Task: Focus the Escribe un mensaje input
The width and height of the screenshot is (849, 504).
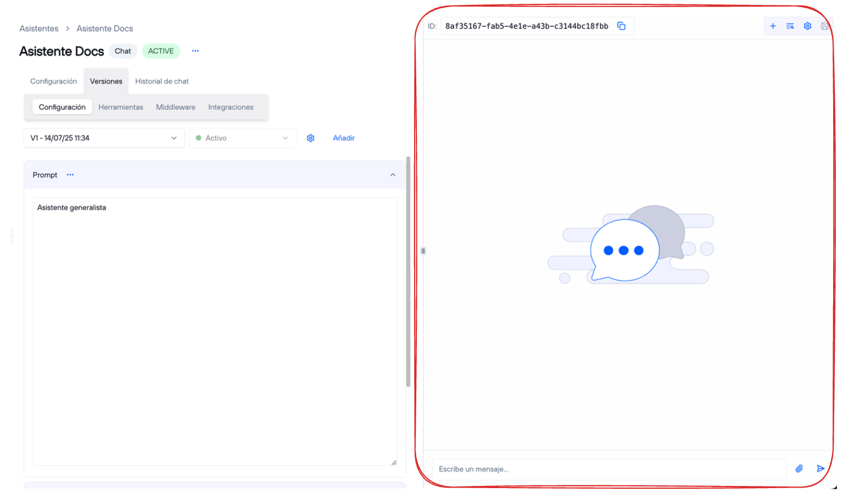Action: tap(609, 469)
